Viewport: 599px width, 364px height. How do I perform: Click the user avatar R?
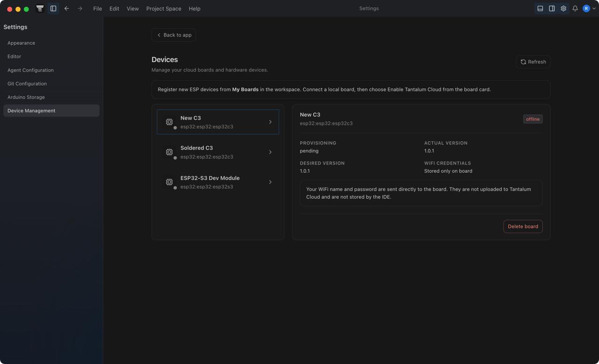(x=586, y=8)
